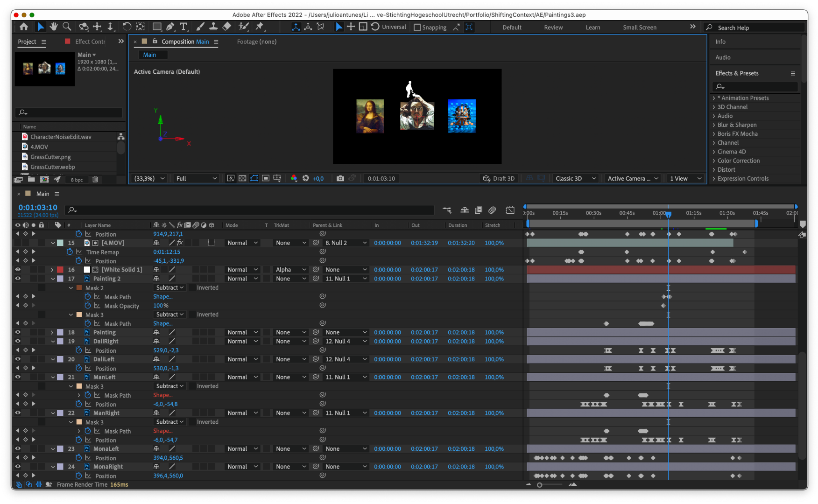The width and height of the screenshot is (818, 504).
Task: Open the channel RGB color icon
Action: 294,178
